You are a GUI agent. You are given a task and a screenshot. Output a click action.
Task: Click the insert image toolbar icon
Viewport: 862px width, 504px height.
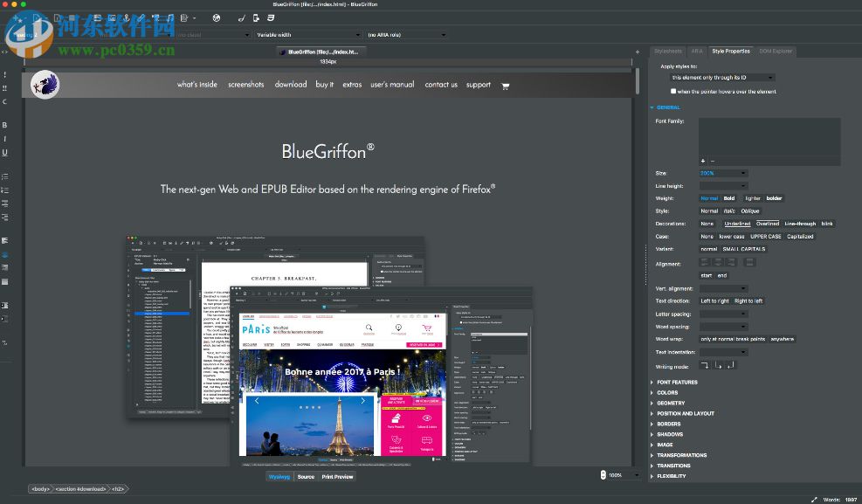coord(112,17)
